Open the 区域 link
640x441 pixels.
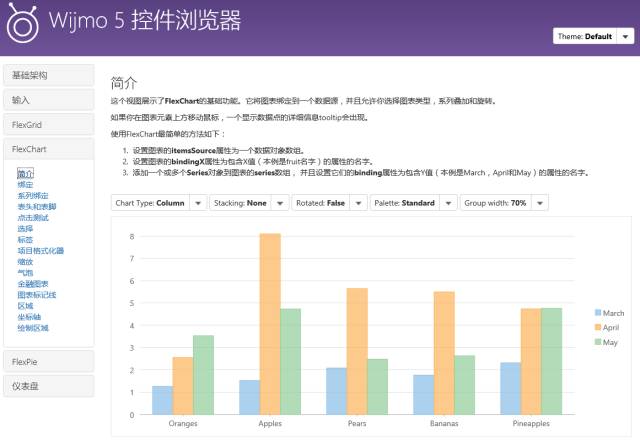[25, 306]
